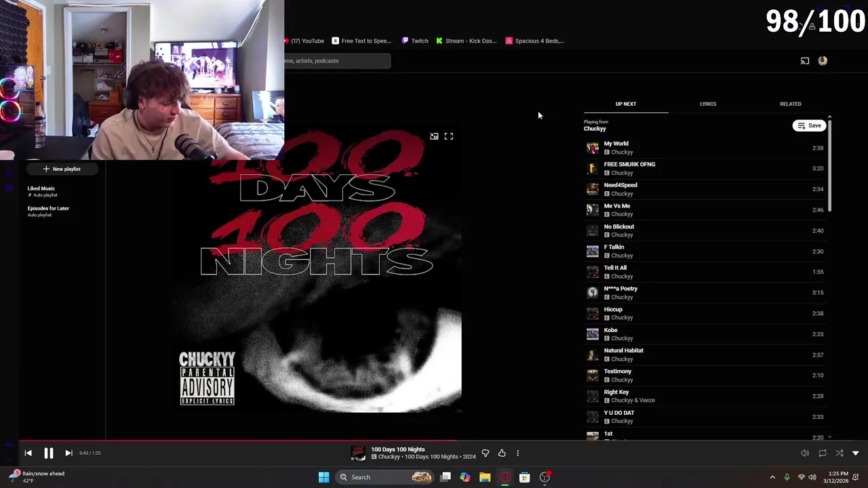Open File Explorer from taskbar
The height and width of the screenshot is (488, 868).
click(x=485, y=477)
